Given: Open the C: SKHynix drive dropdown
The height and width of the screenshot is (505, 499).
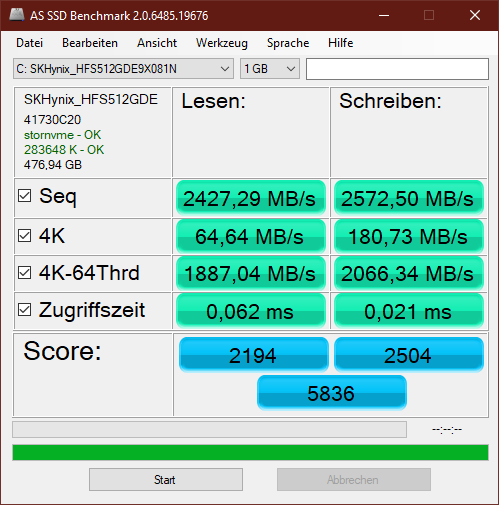Looking at the screenshot, I should coord(123,69).
